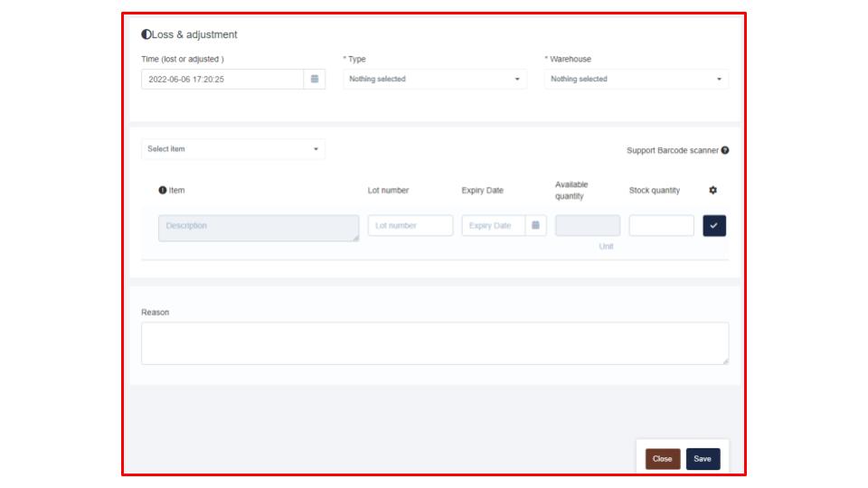Click the barcode scanner help question icon
This screenshot has height=488, width=868.
(x=725, y=150)
